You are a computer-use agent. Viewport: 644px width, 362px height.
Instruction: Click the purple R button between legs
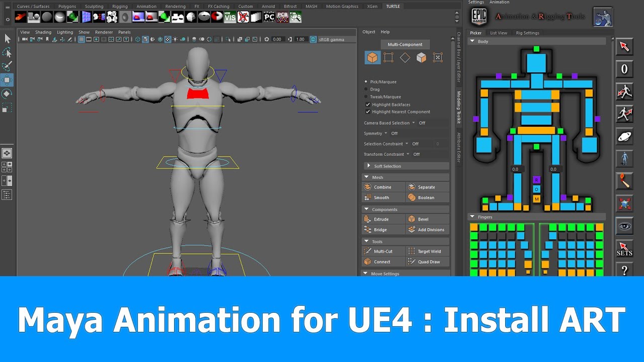coord(536,179)
